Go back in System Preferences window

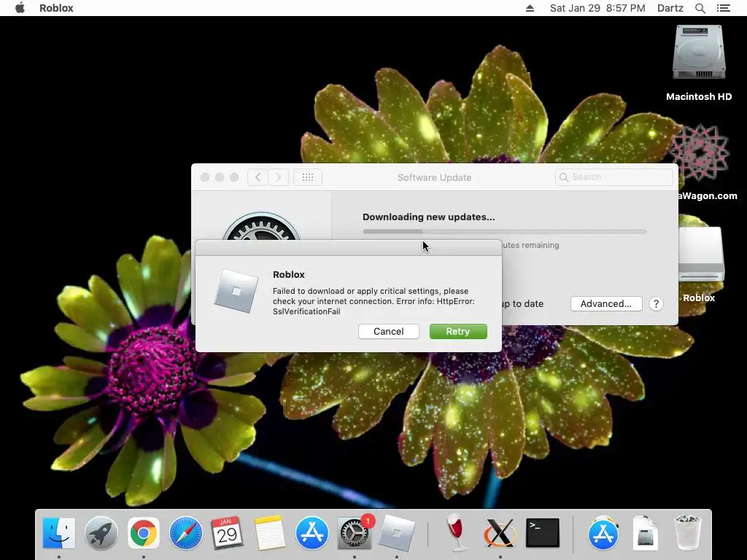point(258,177)
